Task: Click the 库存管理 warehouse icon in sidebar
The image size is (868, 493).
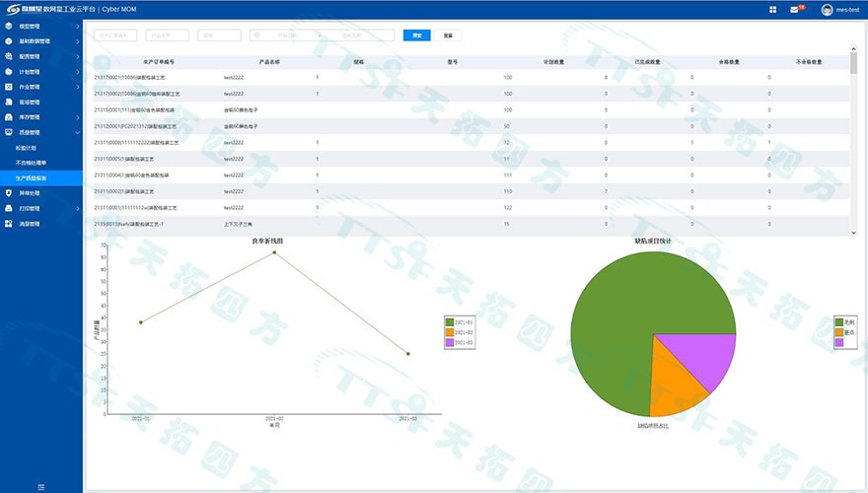Action: (x=9, y=117)
